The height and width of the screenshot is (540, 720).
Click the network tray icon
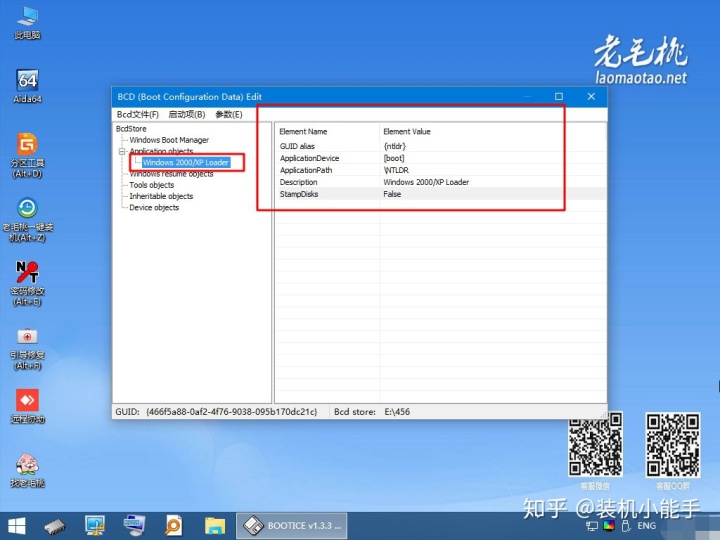tap(592, 526)
